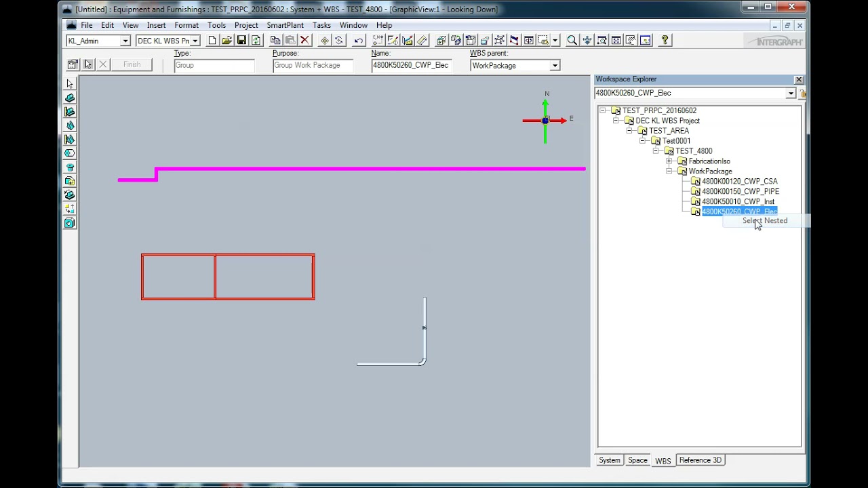The width and height of the screenshot is (868, 488).
Task: Collapse the TEST_AREA tree node
Action: [629, 131]
